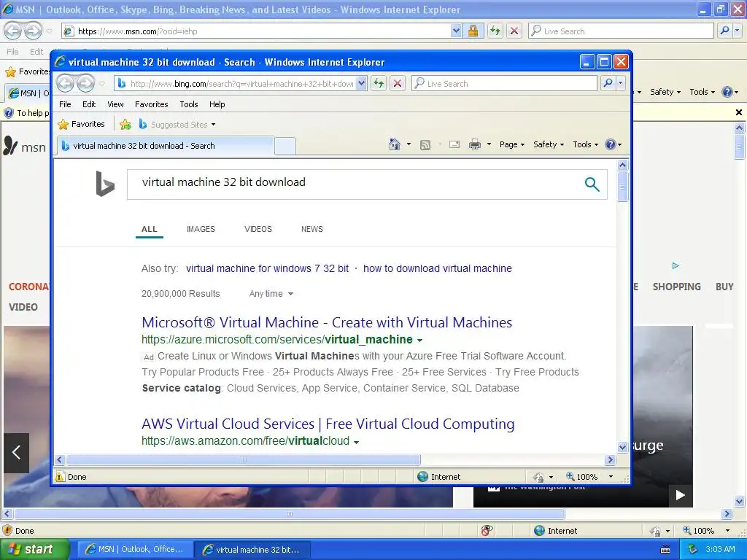This screenshot has height=560, width=747.
Task: Click Stop red X in MSN window toolbar
Action: 514,31
